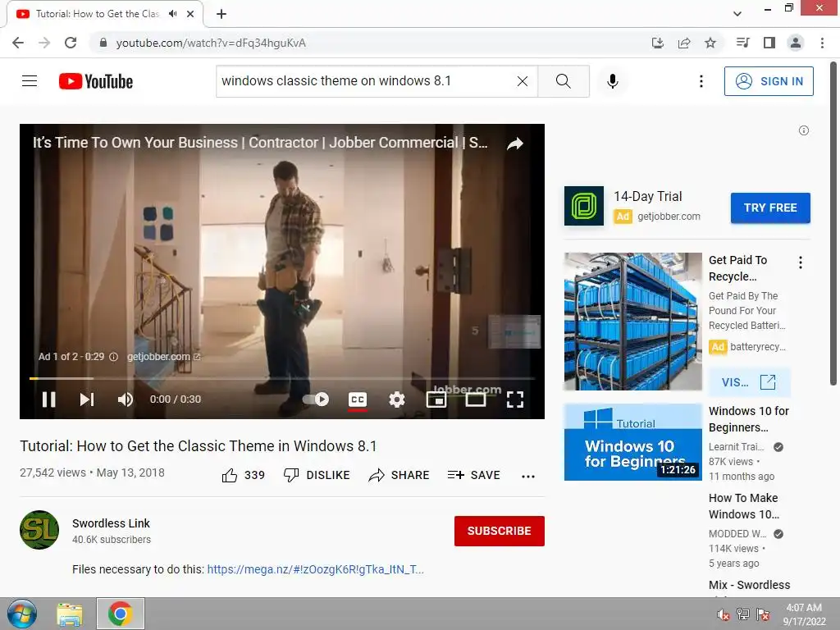
Task: Mute the video player volume
Action: 126,399
